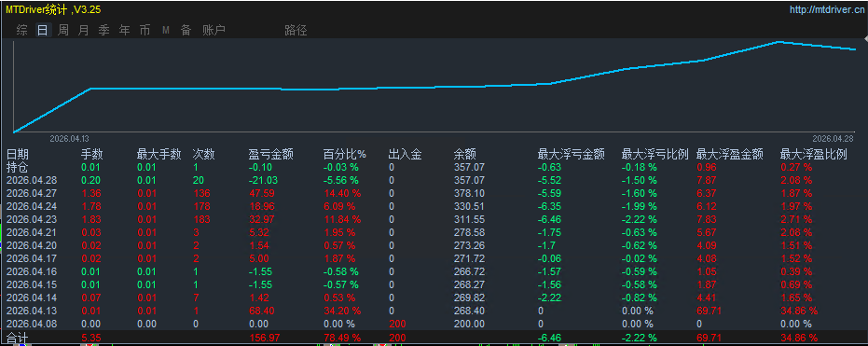The image size is (868, 346).
Task: Switch to the 综 summary tab
Action: [x=22, y=31]
